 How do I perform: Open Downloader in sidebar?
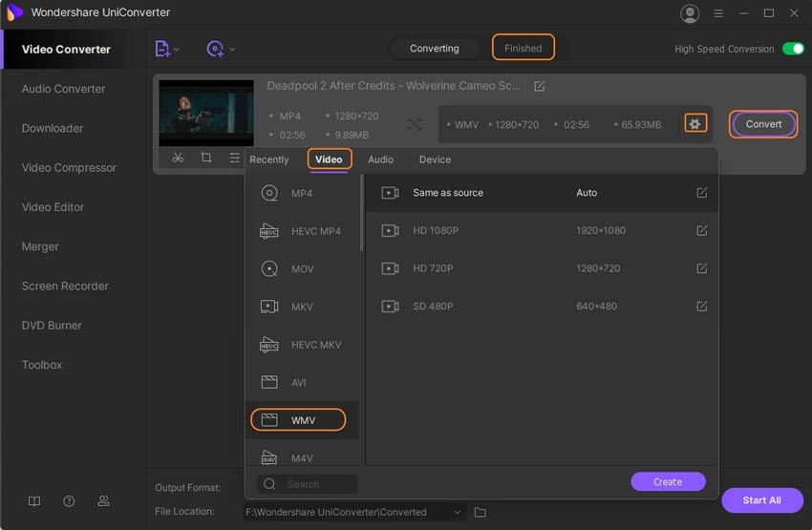click(x=53, y=128)
